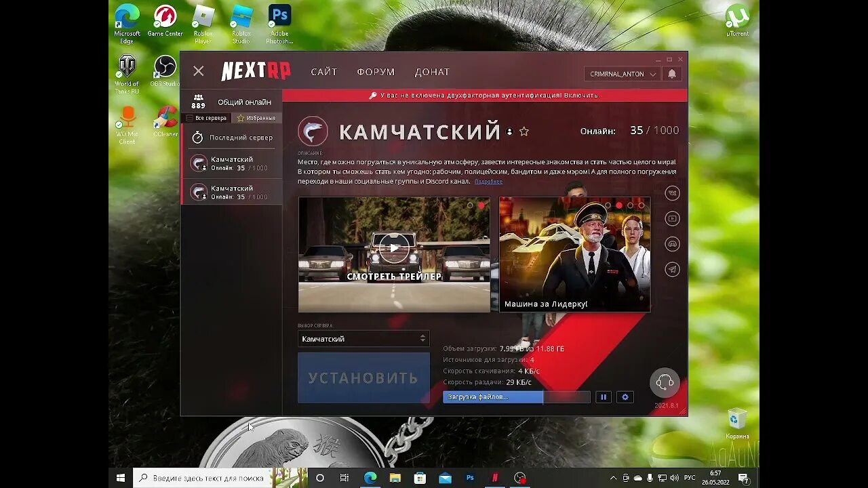Select fourth dot on Машина за Лидерку banner
The height and width of the screenshot is (488, 868).
click(x=642, y=205)
